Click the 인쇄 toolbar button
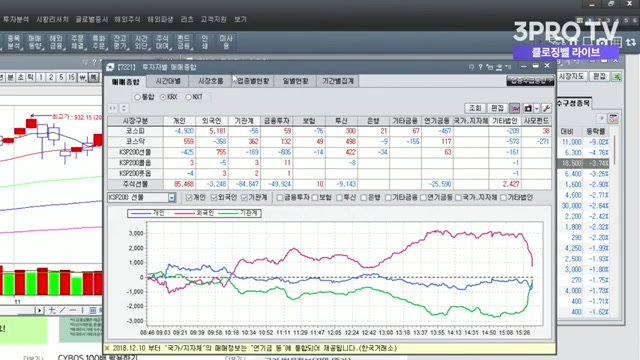Image resolution: width=640 pixels, height=360 pixels. point(205,42)
